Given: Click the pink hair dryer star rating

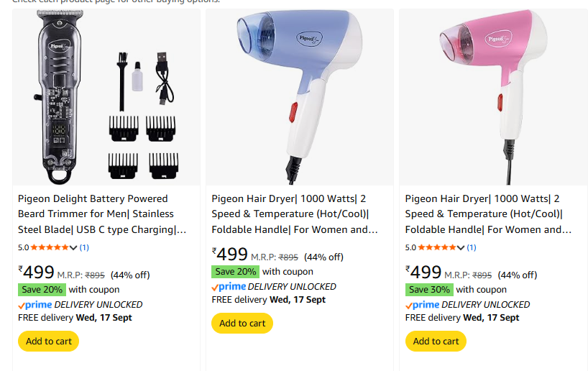Looking at the screenshot, I should point(438,248).
